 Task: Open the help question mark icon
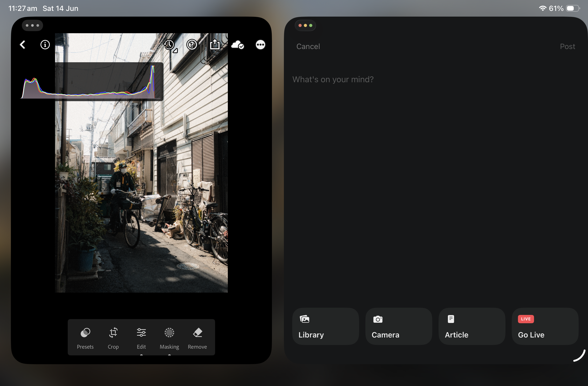[x=192, y=45]
